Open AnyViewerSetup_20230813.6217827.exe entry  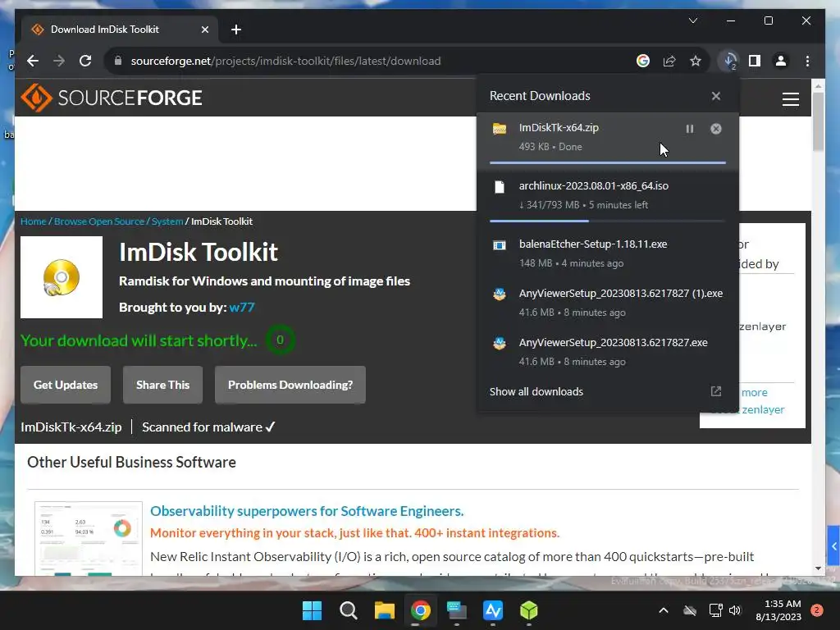pos(608,351)
